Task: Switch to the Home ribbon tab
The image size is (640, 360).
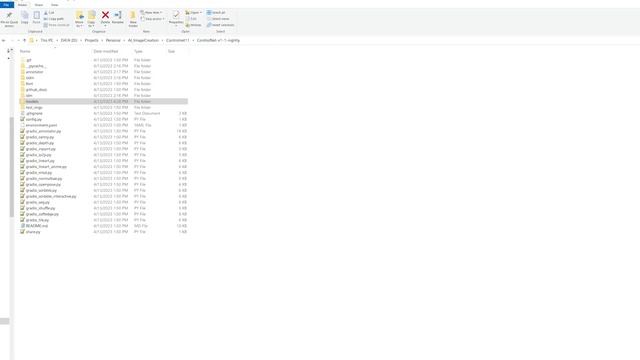Action: click(22, 5)
